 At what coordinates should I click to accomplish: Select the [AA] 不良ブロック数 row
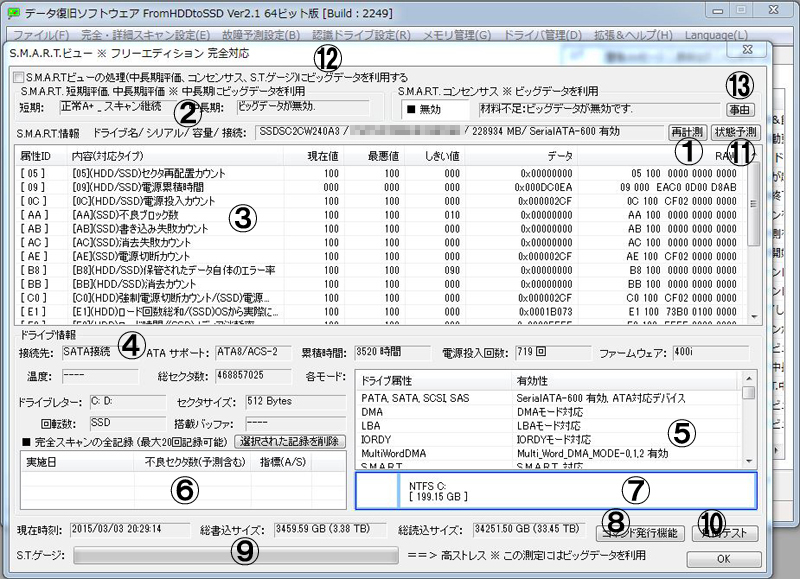pos(381,215)
